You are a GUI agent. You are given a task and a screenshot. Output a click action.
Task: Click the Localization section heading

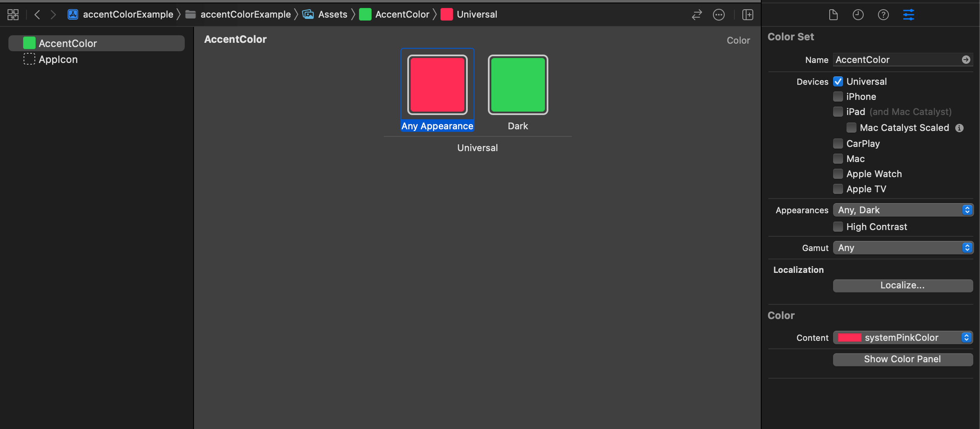click(x=799, y=270)
